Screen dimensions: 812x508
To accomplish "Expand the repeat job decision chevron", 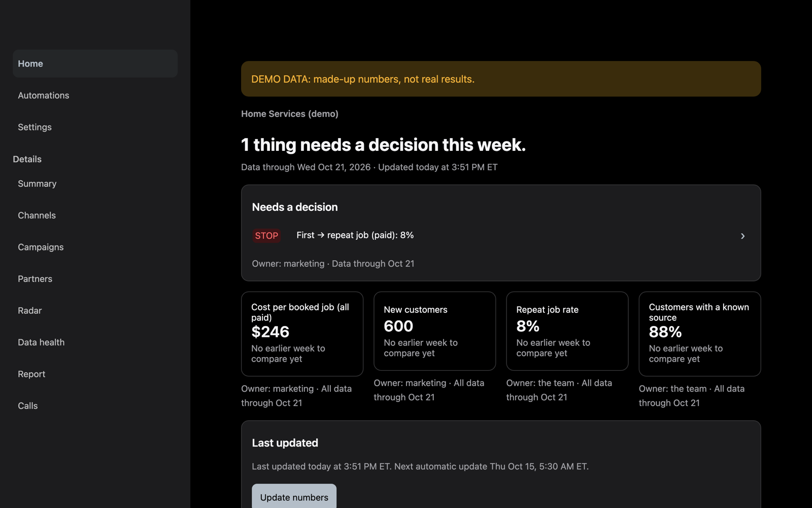I will pyautogui.click(x=742, y=236).
